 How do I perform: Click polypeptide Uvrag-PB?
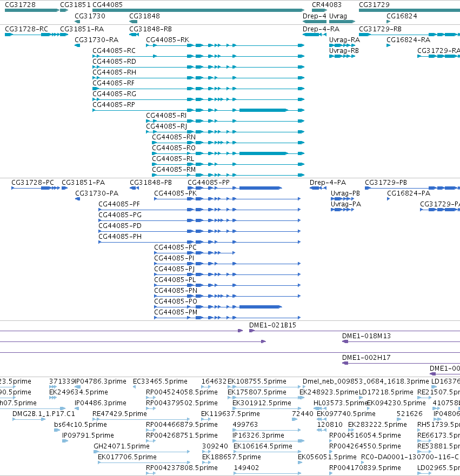point(342,199)
